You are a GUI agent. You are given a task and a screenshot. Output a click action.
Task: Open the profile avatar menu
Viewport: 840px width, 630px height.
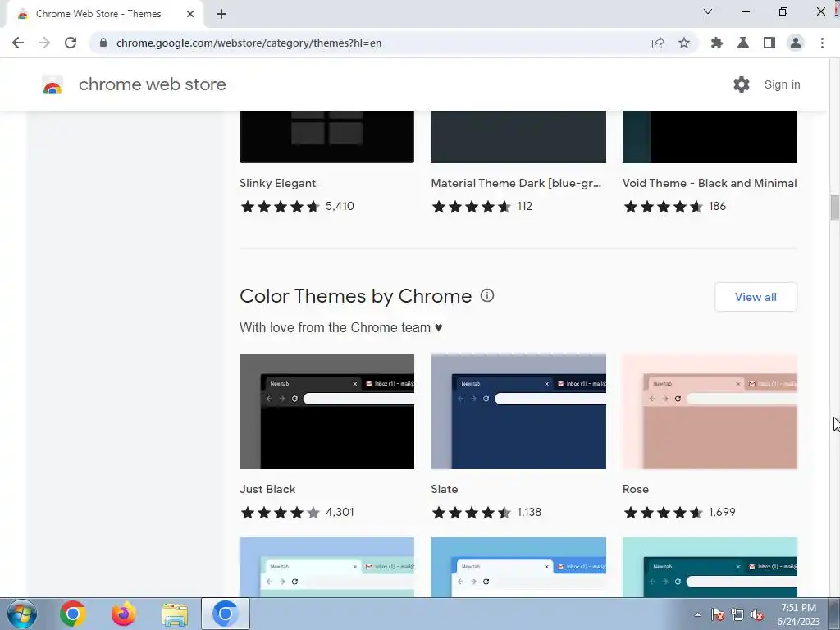coord(796,43)
